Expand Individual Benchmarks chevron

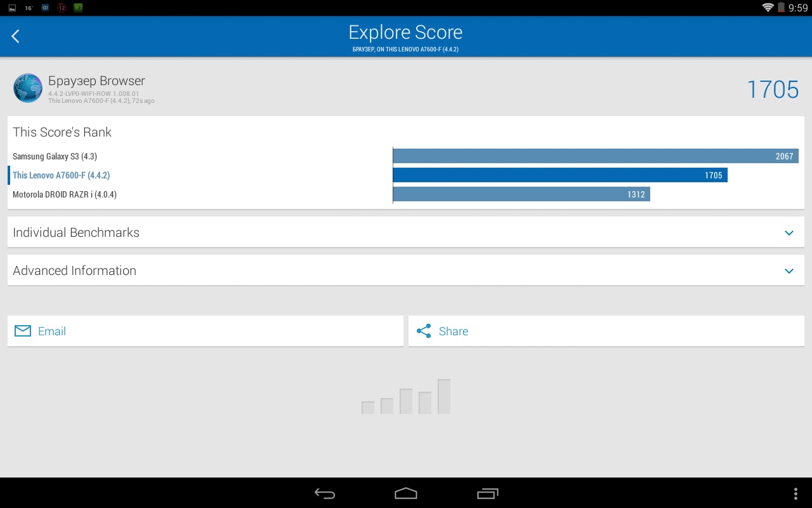pos(789,232)
